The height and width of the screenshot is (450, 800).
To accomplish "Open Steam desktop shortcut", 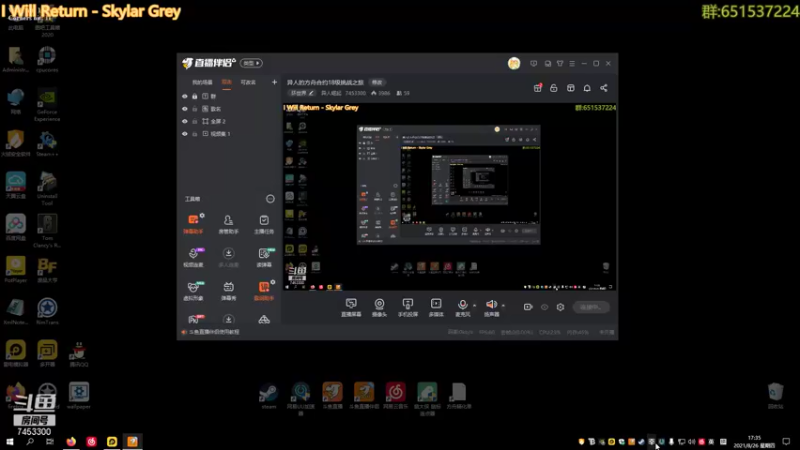I will click(x=269, y=396).
